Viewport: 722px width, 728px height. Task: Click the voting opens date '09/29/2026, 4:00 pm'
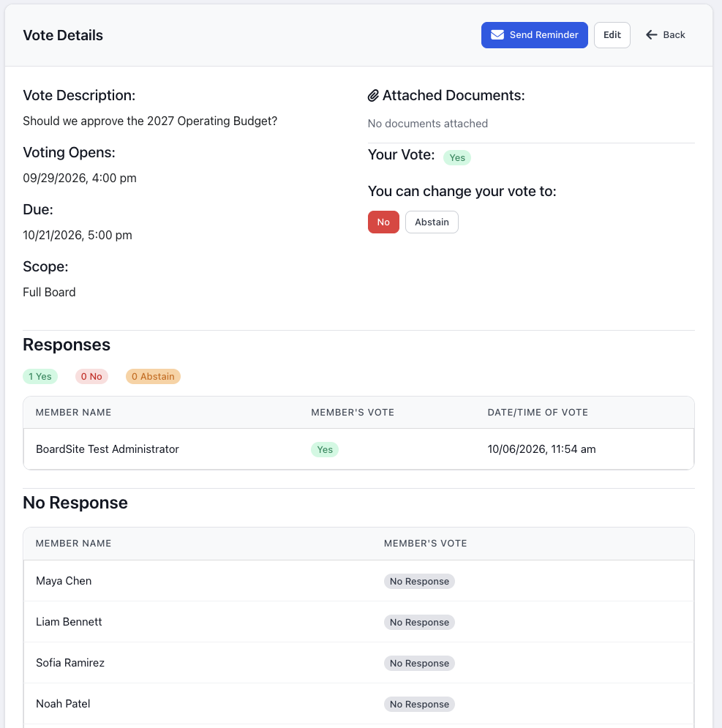pyautogui.click(x=80, y=179)
